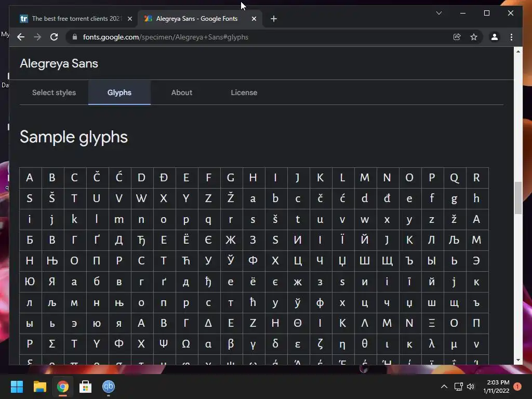The width and height of the screenshot is (532, 399).
Task: Click the address bar URL
Action: [x=166, y=37]
